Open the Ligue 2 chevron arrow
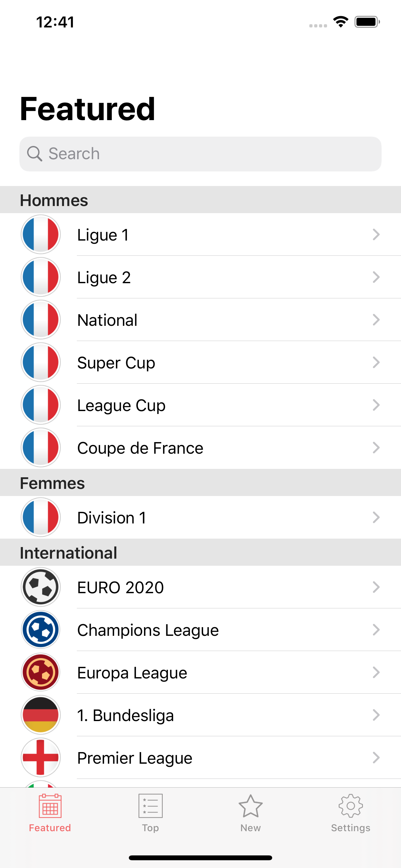The image size is (401, 868). (x=376, y=277)
